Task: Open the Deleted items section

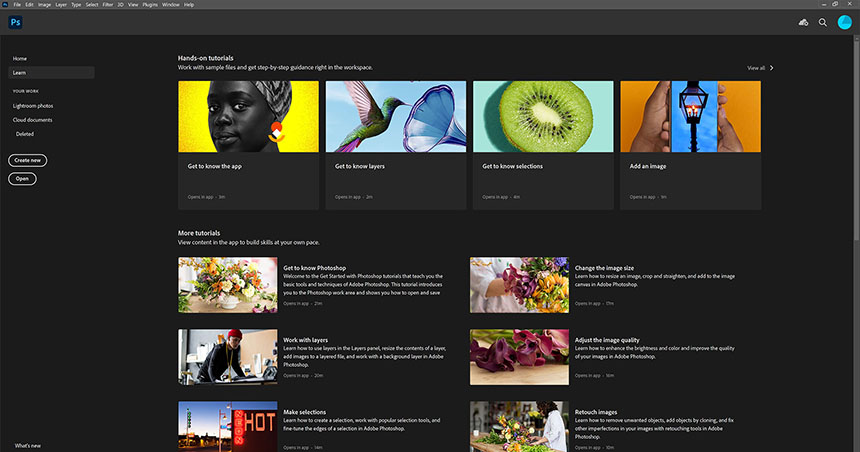Action: pyautogui.click(x=25, y=134)
